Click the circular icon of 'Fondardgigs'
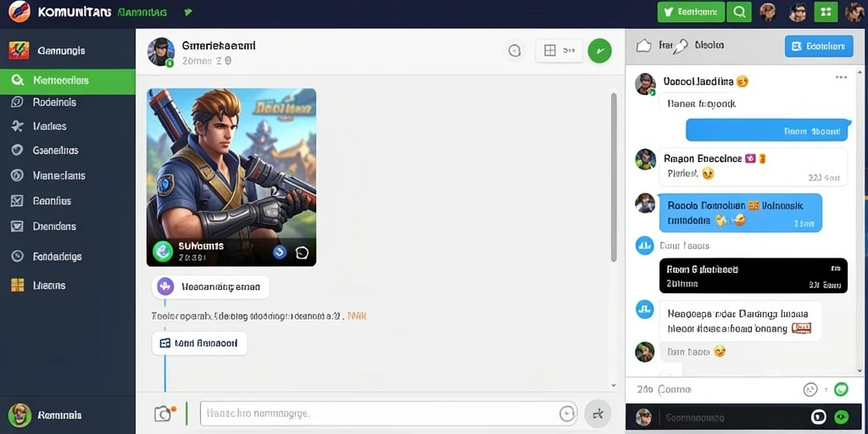Viewport: 868px width, 434px height. [17, 256]
